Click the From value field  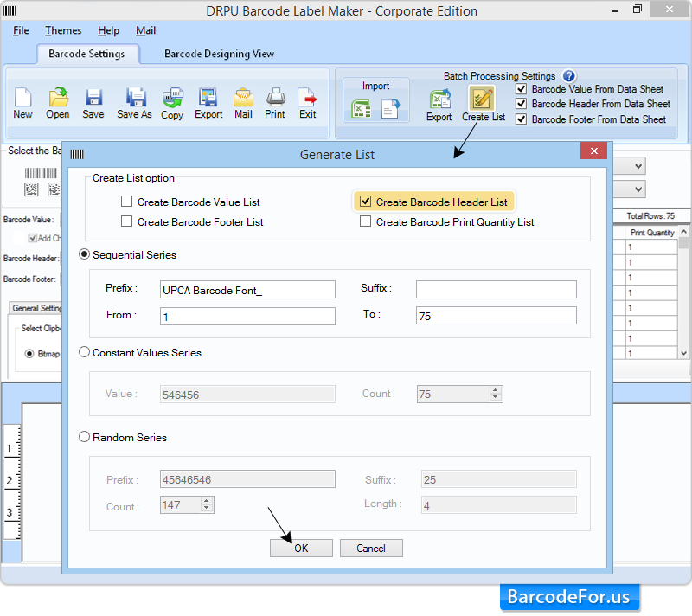point(247,316)
